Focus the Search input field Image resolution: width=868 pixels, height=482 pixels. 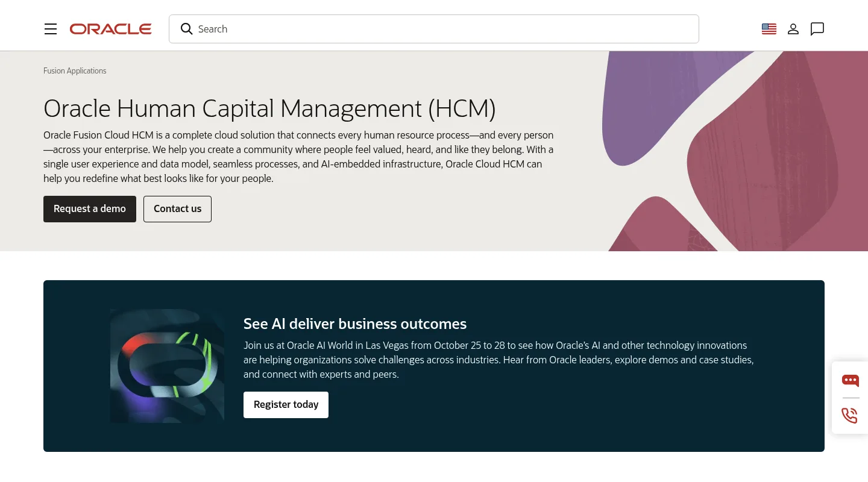click(434, 29)
